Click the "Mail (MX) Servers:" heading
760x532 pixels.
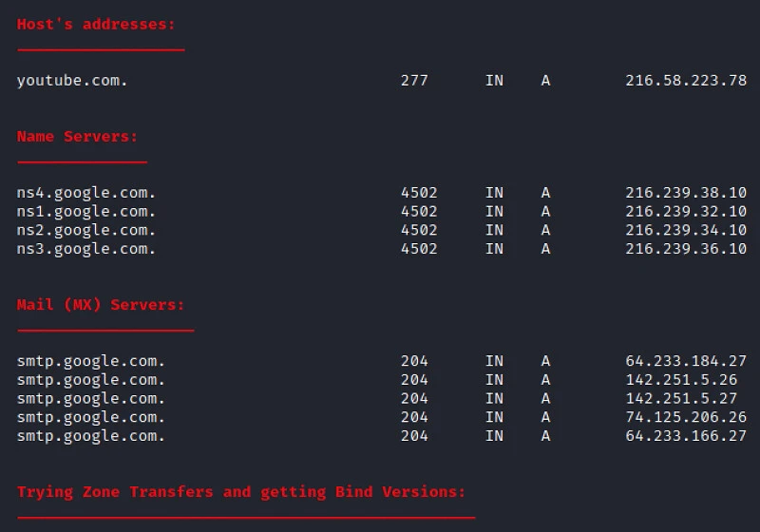point(101,305)
